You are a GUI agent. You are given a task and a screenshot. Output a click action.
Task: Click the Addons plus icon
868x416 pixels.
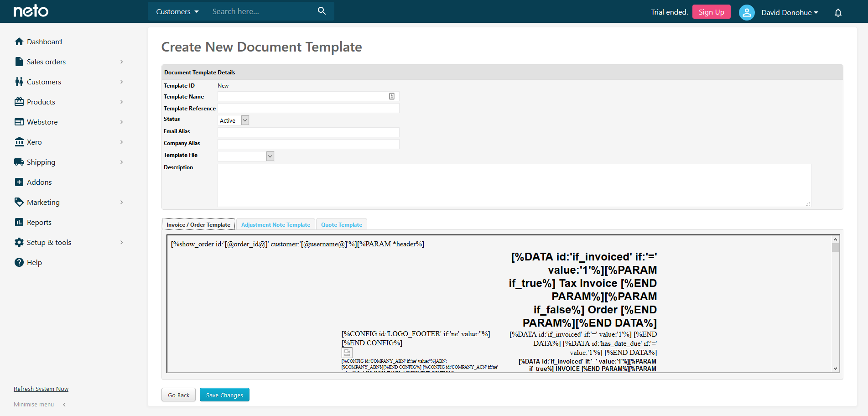point(19,182)
